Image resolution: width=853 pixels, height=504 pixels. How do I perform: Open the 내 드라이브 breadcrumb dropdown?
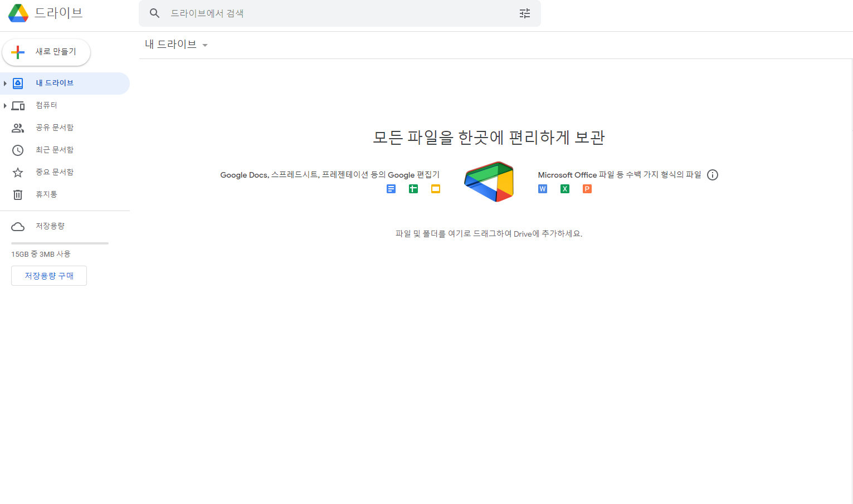pos(176,45)
